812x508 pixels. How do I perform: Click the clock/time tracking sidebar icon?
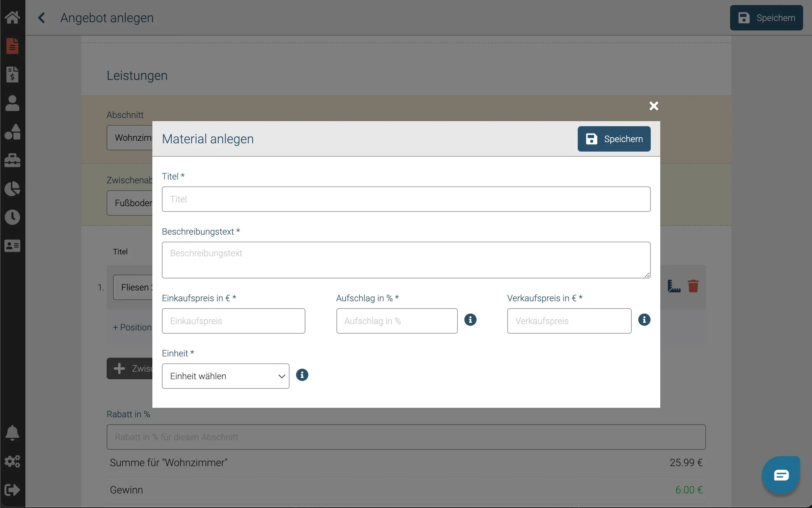point(12,217)
